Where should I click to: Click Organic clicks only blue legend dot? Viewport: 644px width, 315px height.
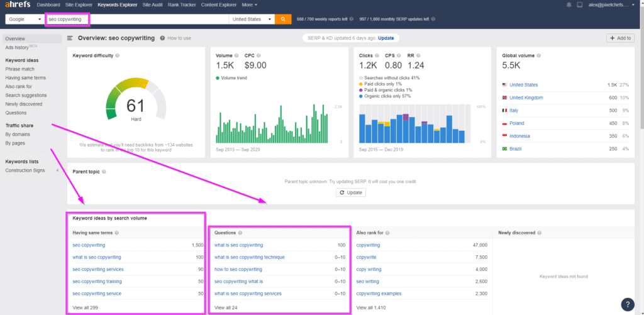[x=361, y=96]
